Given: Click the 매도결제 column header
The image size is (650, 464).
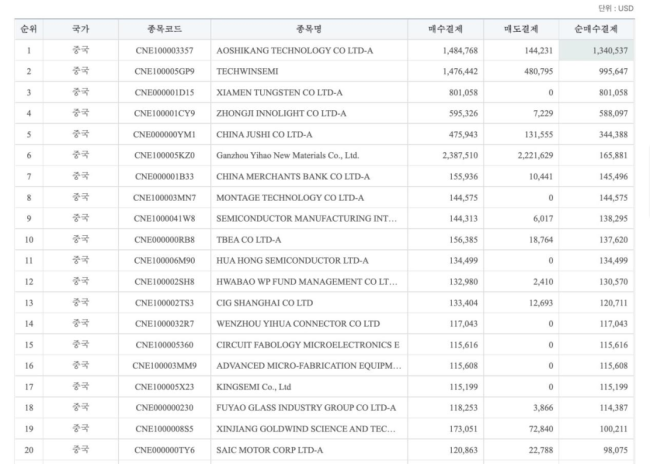Looking at the screenshot, I should (x=521, y=29).
